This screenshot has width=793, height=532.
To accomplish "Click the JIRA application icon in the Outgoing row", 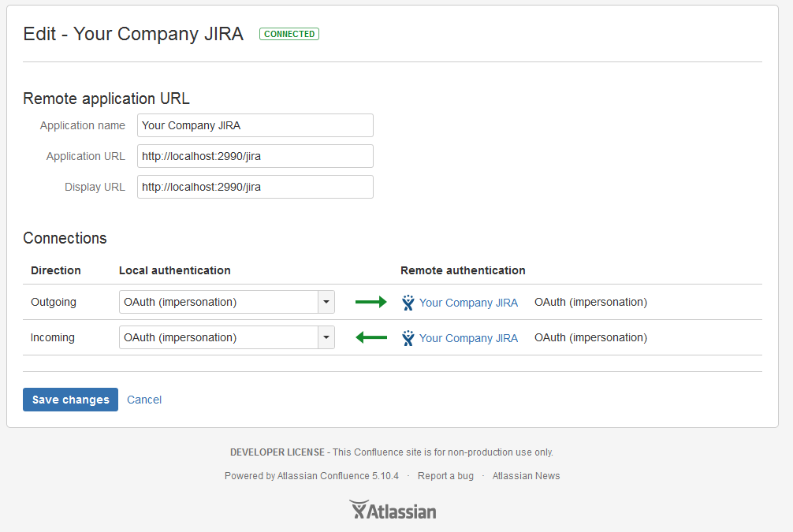I will tap(408, 302).
